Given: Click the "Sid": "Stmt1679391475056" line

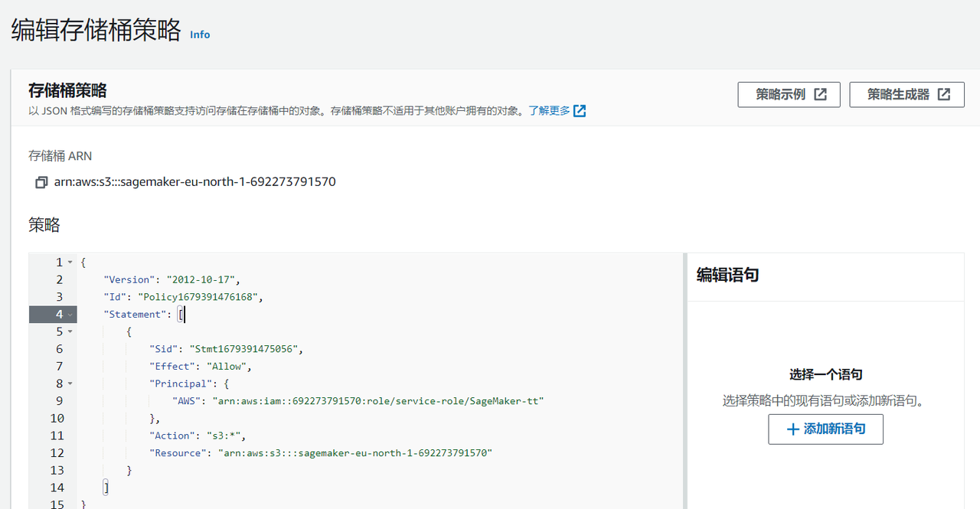Looking at the screenshot, I should tap(227, 349).
